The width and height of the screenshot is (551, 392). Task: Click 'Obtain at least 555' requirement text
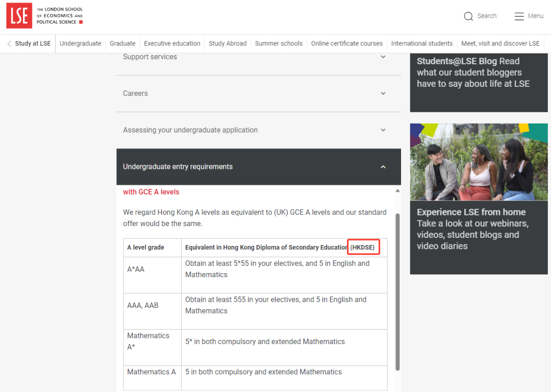276,305
